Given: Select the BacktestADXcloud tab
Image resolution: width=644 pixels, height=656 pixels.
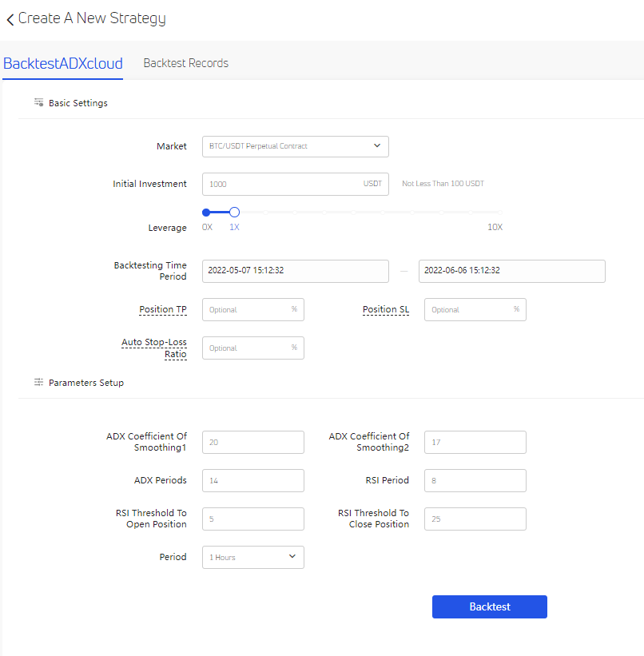Looking at the screenshot, I should click(x=62, y=63).
